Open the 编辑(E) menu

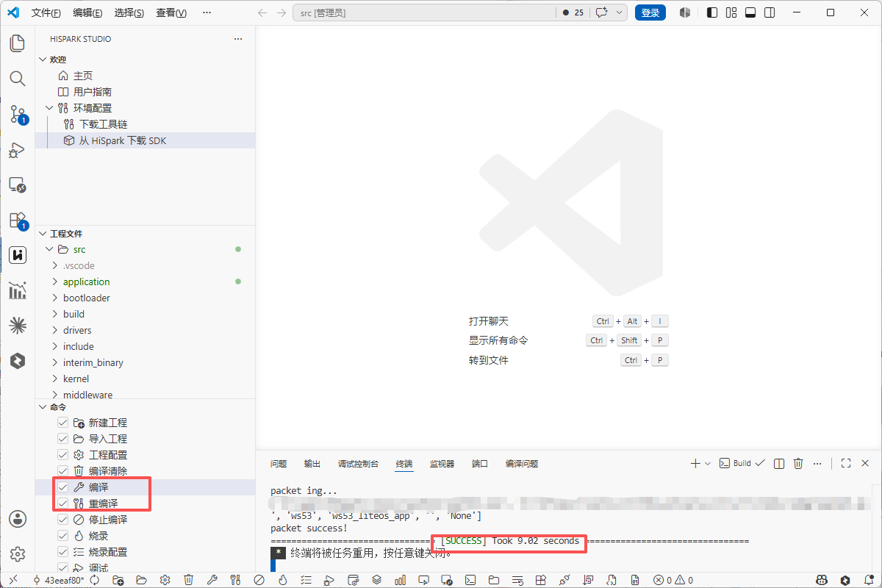pos(88,13)
